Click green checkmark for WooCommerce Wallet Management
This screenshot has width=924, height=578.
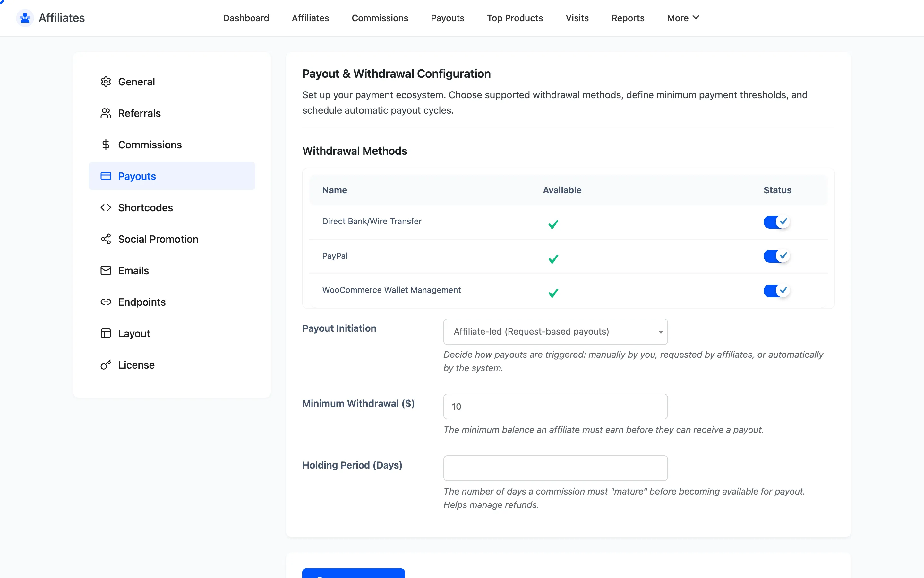[x=553, y=293]
